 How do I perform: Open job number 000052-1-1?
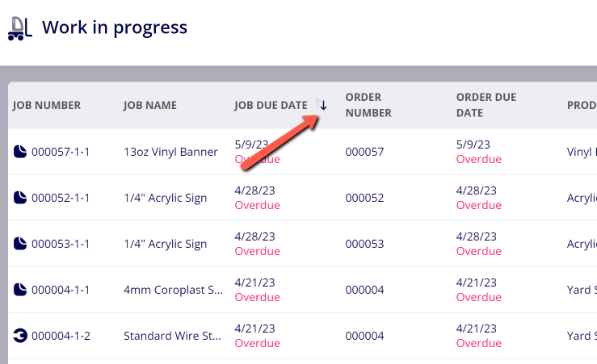[61, 198]
